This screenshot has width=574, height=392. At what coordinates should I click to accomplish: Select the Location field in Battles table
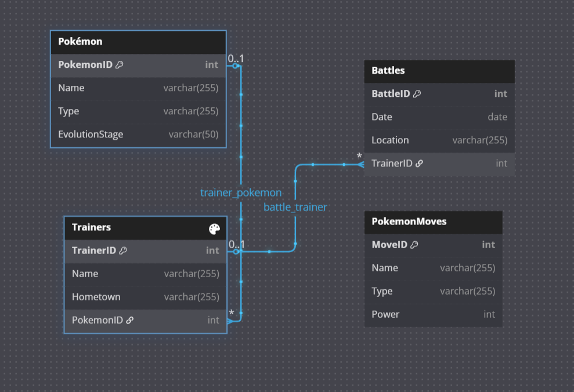pos(439,140)
